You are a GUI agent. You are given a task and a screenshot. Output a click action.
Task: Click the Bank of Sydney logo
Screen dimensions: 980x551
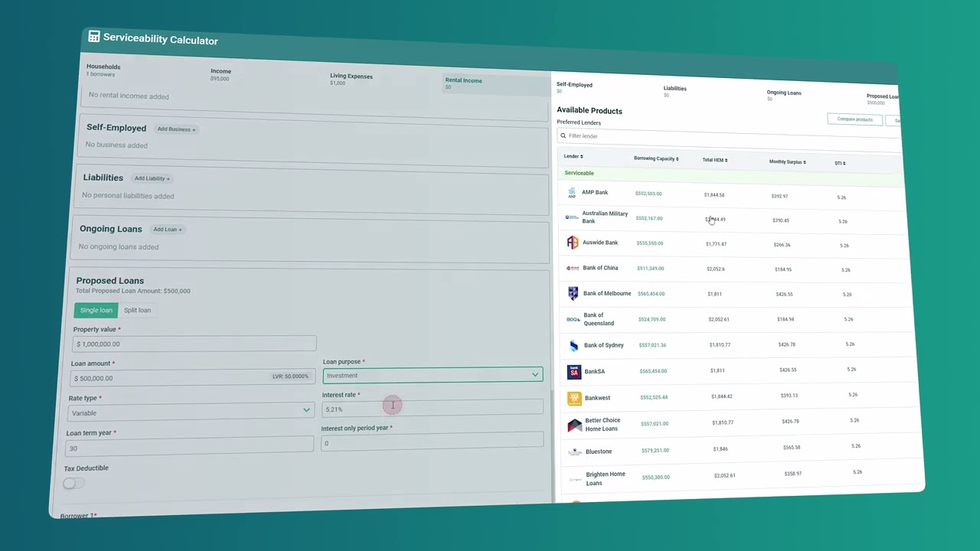point(574,345)
